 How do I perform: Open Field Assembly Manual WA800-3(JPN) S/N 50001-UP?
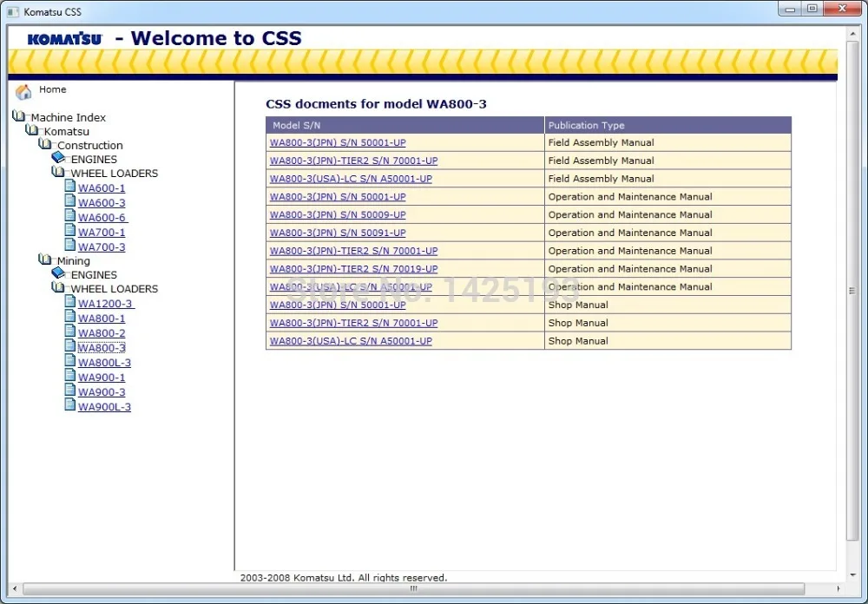338,142
